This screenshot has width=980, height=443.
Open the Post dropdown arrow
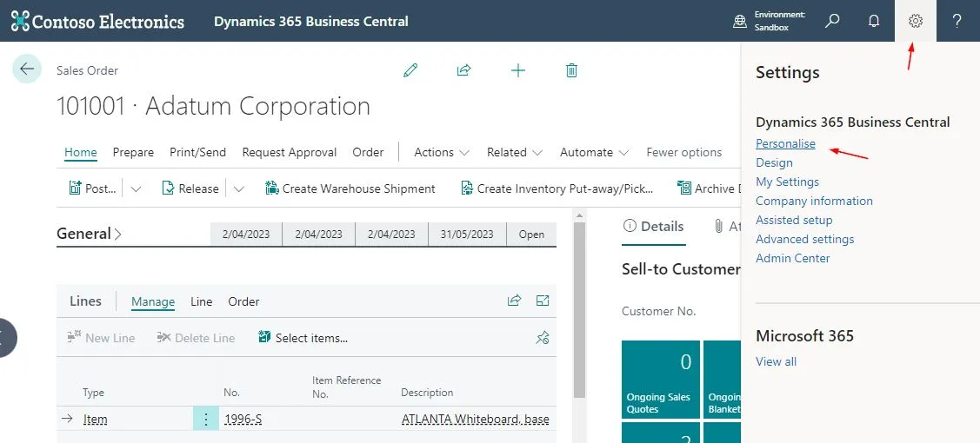click(x=136, y=189)
